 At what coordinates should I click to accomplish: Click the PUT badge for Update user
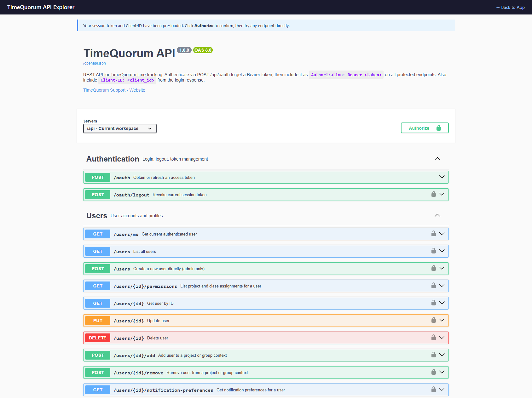(x=98, y=321)
